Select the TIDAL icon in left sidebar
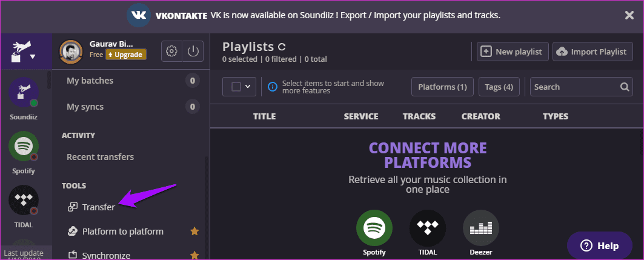Image resolution: width=644 pixels, height=260 pixels. (24, 201)
